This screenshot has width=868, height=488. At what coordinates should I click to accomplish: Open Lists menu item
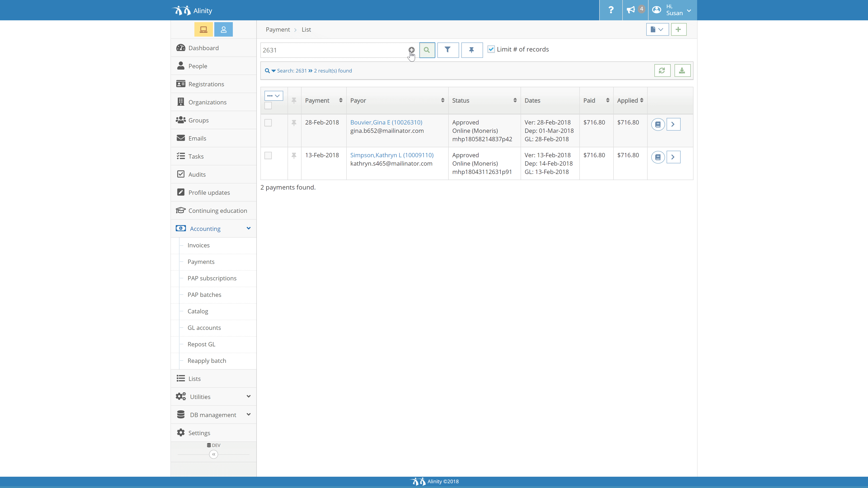click(x=214, y=379)
